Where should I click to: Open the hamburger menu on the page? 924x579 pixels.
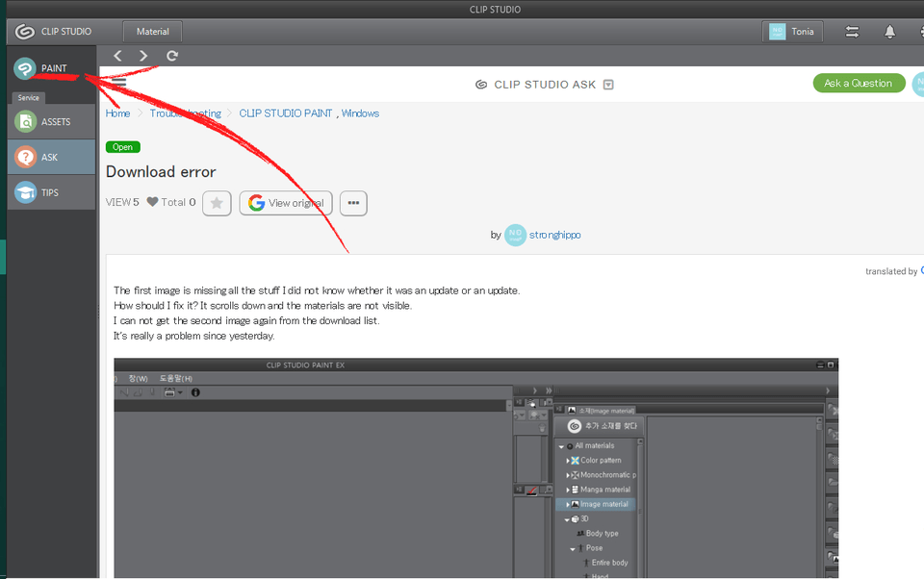[119, 83]
